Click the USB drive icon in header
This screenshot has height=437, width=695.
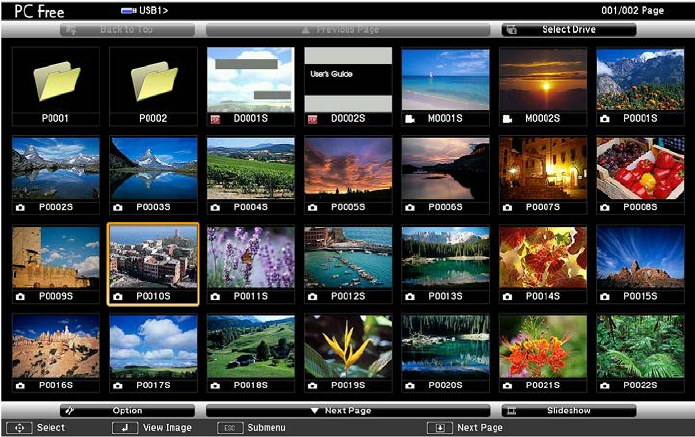click(129, 11)
